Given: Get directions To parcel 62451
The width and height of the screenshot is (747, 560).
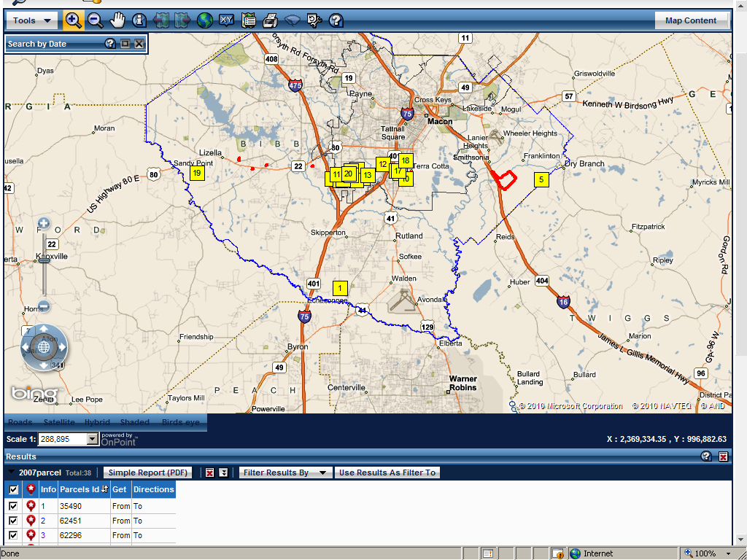Looking at the screenshot, I should tap(138, 521).
